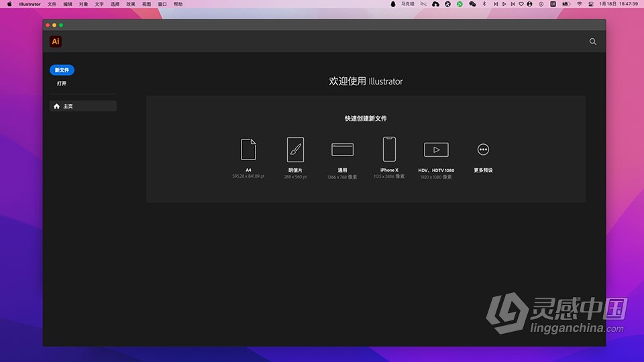The width and height of the screenshot is (644, 362).
Task: Open the 窗口 (Window) menu
Action: (162, 4)
